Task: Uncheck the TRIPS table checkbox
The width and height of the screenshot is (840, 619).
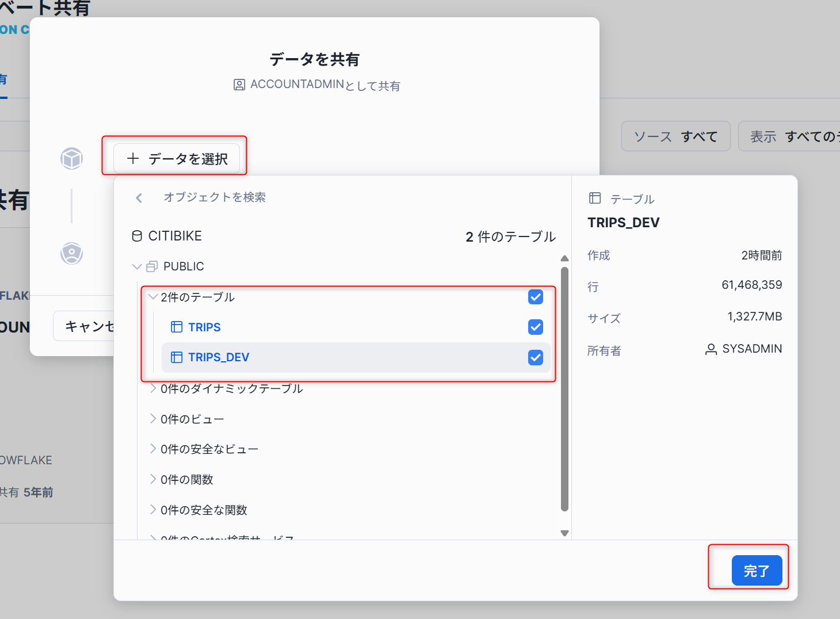Action: click(536, 327)
